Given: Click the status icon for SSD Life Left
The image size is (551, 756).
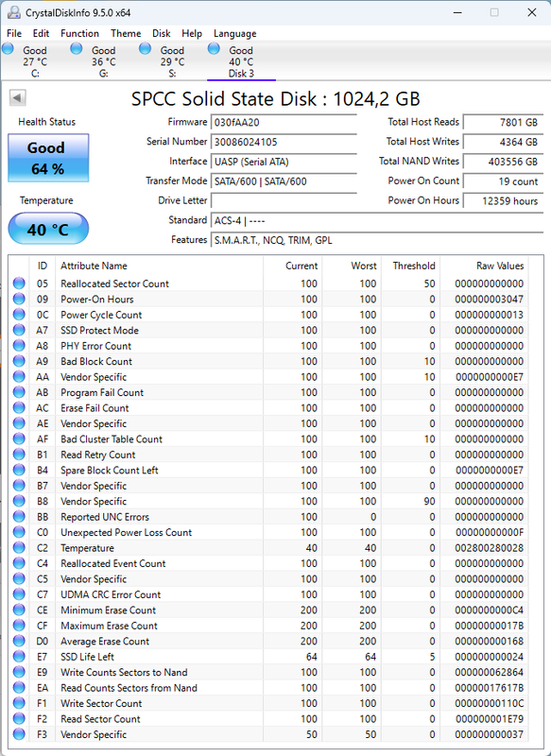Looking at the screenshot, I should click(x=19, y=657).
